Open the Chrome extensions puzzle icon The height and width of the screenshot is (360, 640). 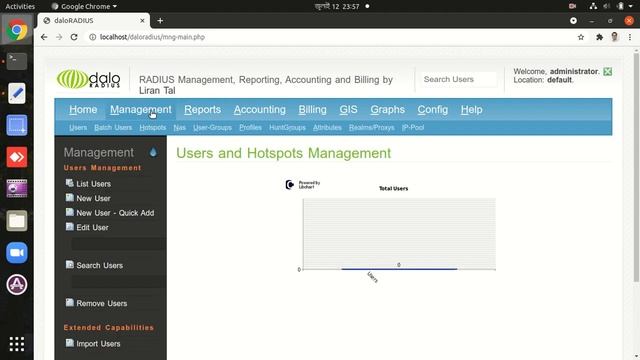click(x=599, y=37)
